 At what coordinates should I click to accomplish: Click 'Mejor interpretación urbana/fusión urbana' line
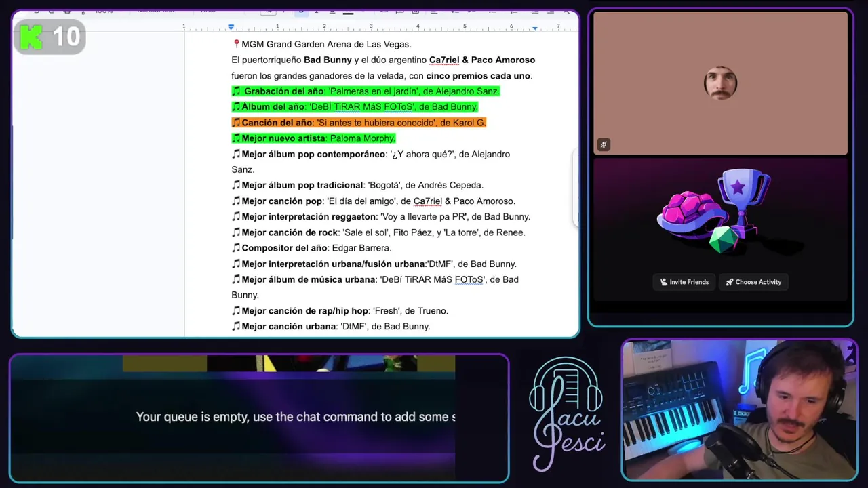[x=374, y=264]
